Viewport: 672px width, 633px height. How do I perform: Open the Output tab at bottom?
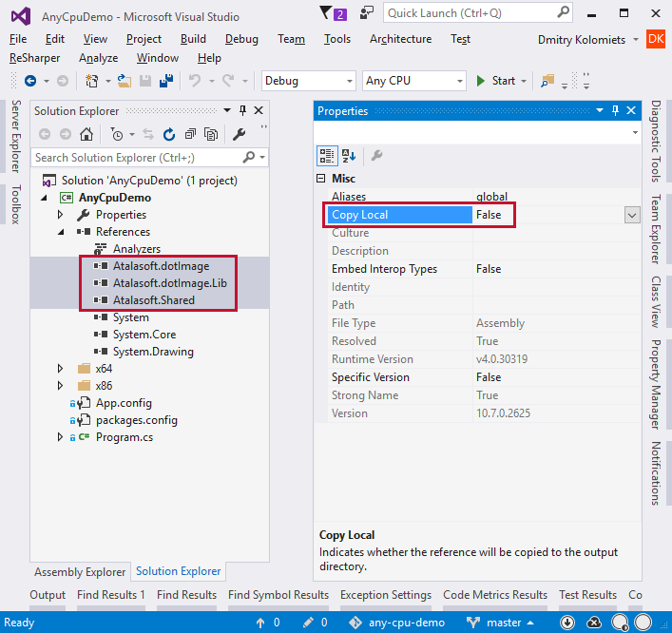(48, 595)
